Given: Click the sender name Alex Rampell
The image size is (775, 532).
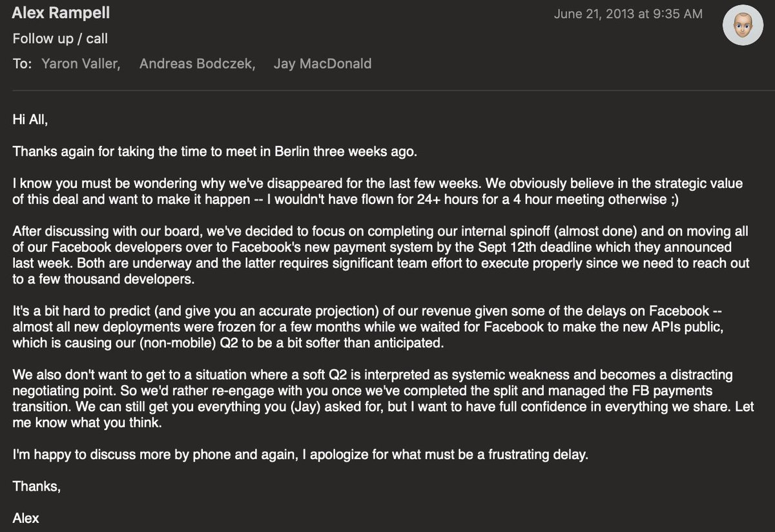Looking at the screenshot, I should tap(61, 13).
